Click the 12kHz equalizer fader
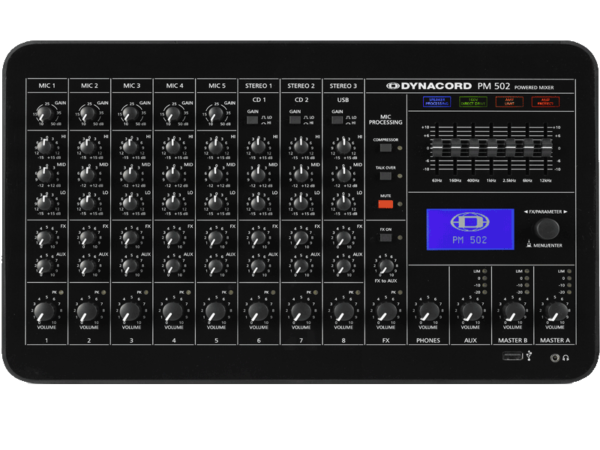 pyautogui.click(x=546, y=148)
